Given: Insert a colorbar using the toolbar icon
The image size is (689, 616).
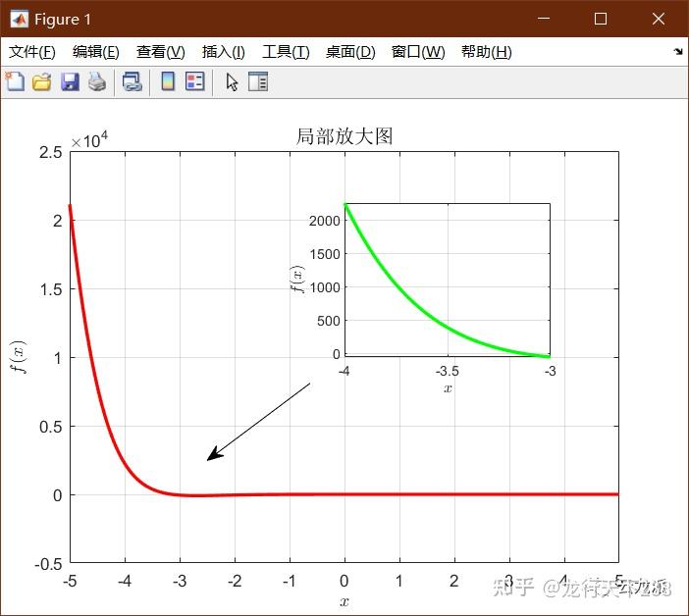Looking at the screenshot, I should coord(168,81).
